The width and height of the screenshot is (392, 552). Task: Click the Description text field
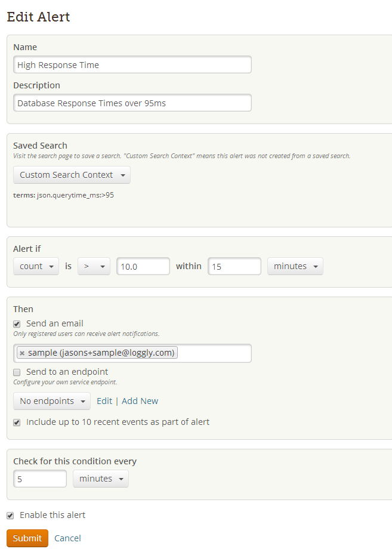pos(132,103)
